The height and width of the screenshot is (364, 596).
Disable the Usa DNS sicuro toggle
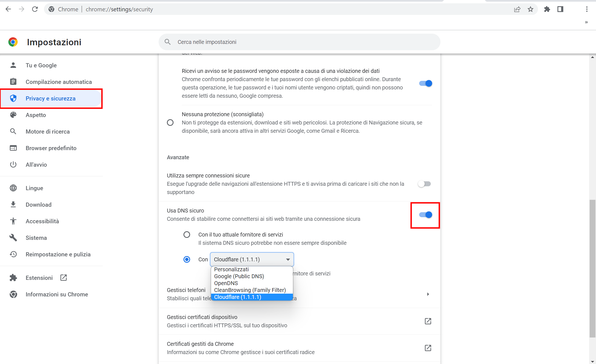(425, 215)
